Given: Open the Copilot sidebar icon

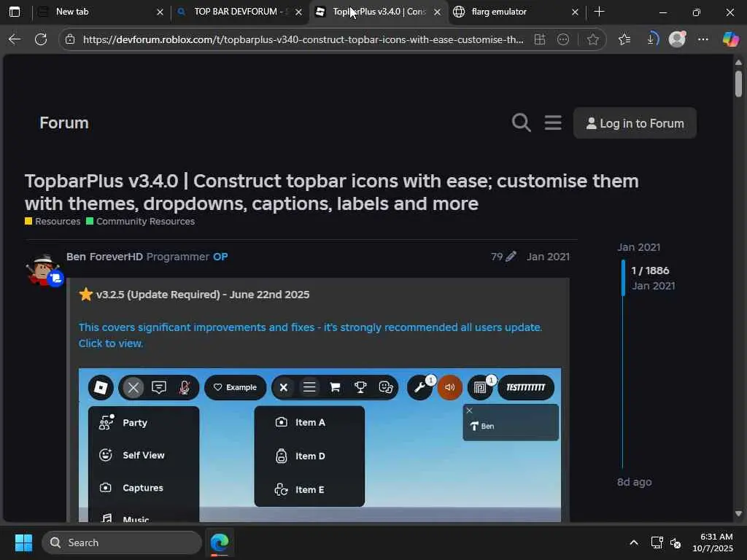Looking at the screenshot, I should click(x=730, y=39).
